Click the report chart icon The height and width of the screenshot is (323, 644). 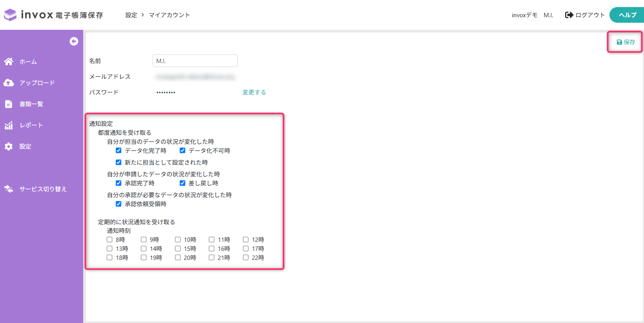pos(9,125)
